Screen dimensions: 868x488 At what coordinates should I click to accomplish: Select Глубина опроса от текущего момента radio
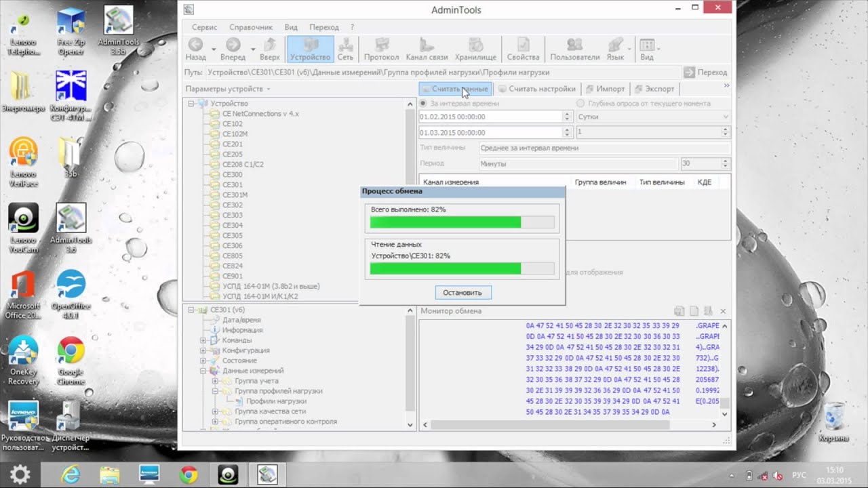580,104
